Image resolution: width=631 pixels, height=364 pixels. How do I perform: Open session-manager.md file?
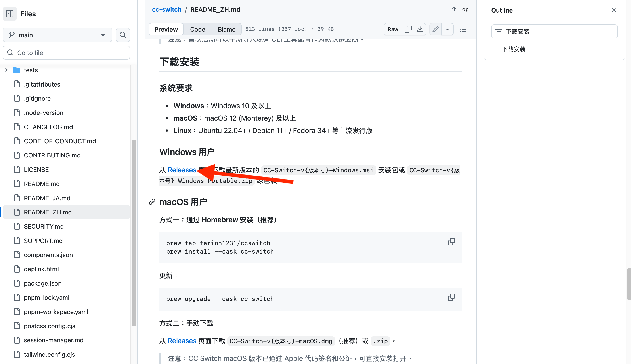tap(54, 340)
